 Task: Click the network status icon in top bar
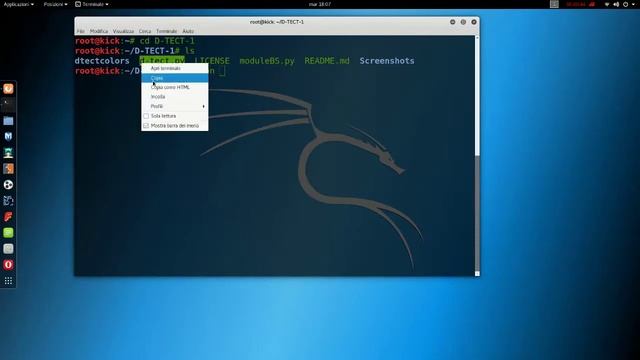[x=607, y=4]
